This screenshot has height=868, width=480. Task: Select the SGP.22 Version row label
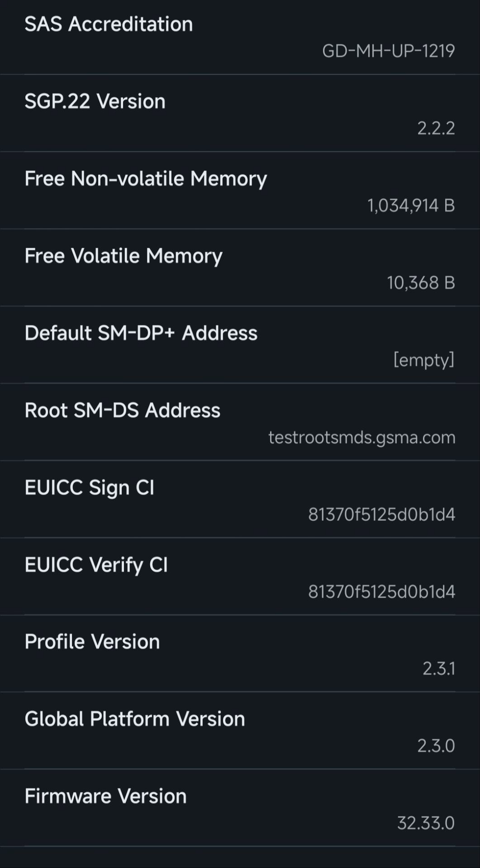click(95, 101)
